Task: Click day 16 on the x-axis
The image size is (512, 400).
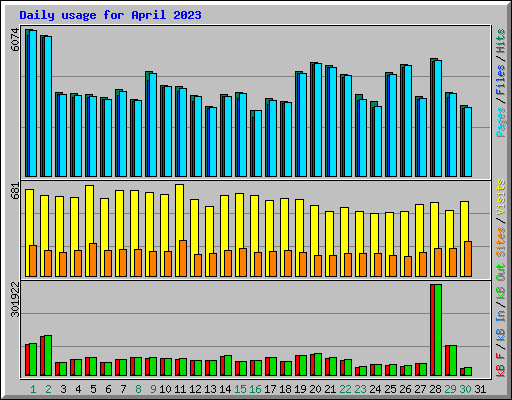Action: click(x=255, y=389)
